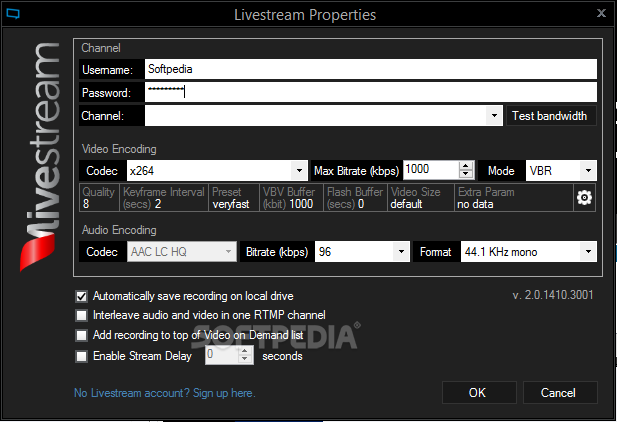Click the version number v. 2.0.1410.3001

(x=553, y=295)
